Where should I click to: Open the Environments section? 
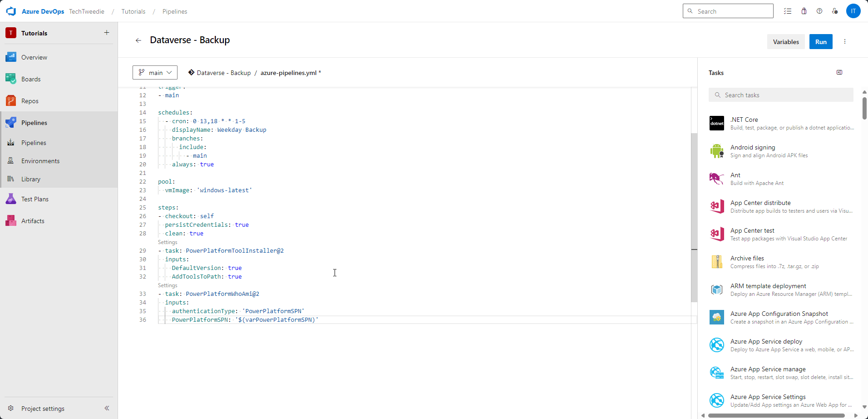41,160
